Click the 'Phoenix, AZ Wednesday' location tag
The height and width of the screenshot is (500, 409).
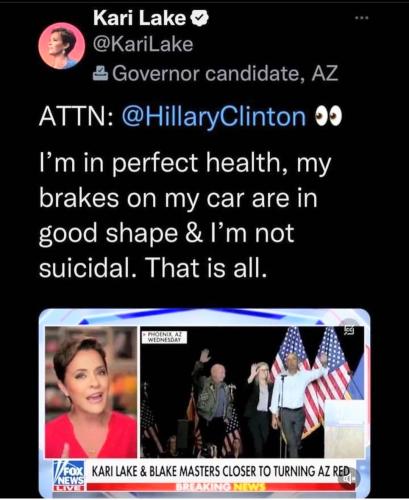click(x=164, y=337)
